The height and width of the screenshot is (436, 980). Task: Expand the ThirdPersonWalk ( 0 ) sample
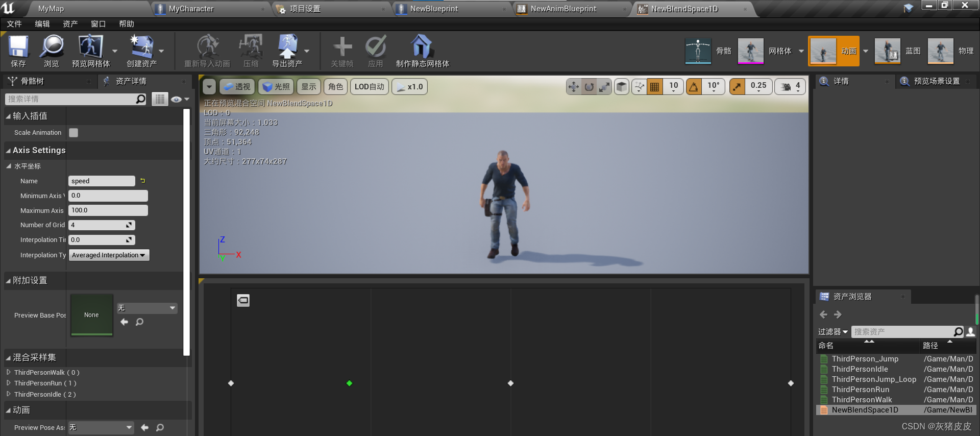[9, 372]
